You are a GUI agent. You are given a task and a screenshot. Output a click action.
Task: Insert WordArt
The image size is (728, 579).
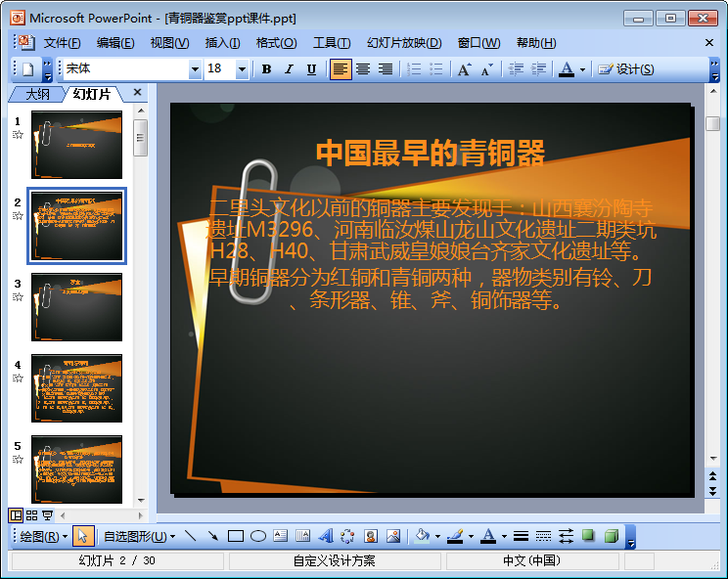[x=326, y=536]
